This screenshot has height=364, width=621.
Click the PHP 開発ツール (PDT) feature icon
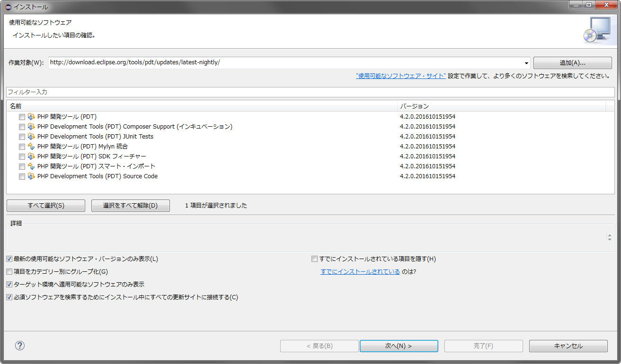pos(32,117)
